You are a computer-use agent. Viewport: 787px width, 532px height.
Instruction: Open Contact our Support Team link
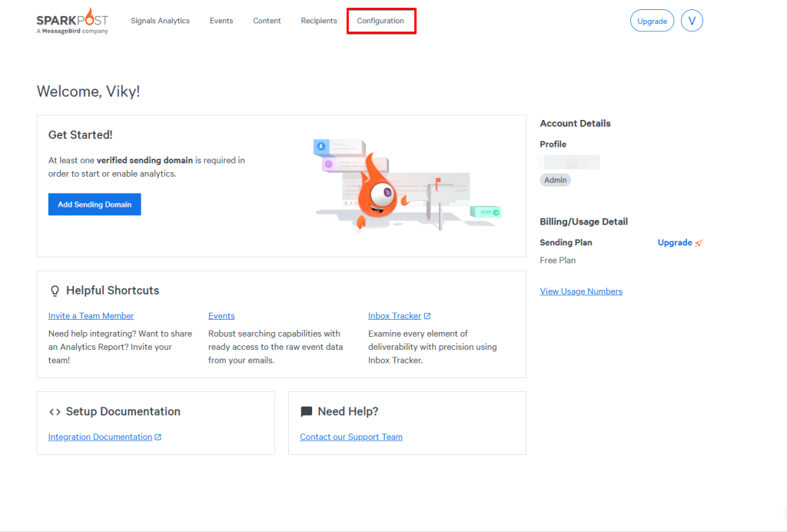(351, 437)
